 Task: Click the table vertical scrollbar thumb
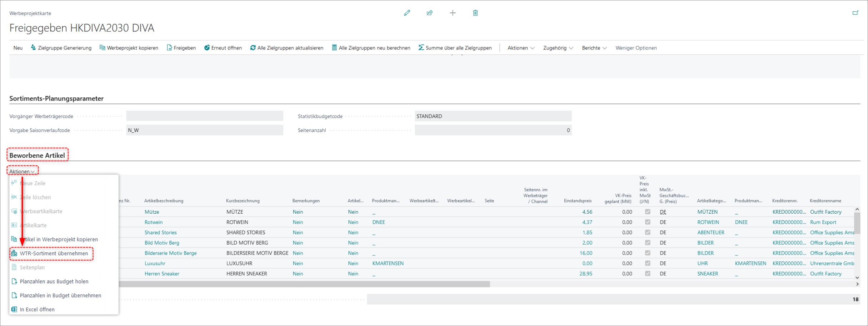point(857,224)
